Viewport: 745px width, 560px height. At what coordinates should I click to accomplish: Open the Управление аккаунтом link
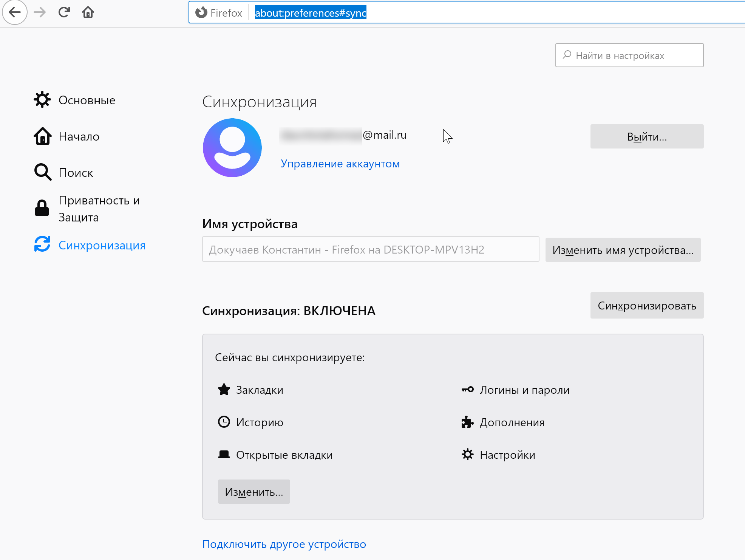(340, 164)
